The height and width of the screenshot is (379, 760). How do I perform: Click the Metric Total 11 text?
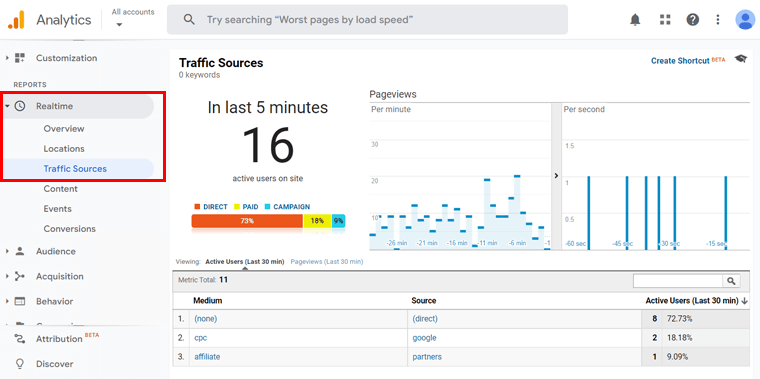(x=203, y=280)
